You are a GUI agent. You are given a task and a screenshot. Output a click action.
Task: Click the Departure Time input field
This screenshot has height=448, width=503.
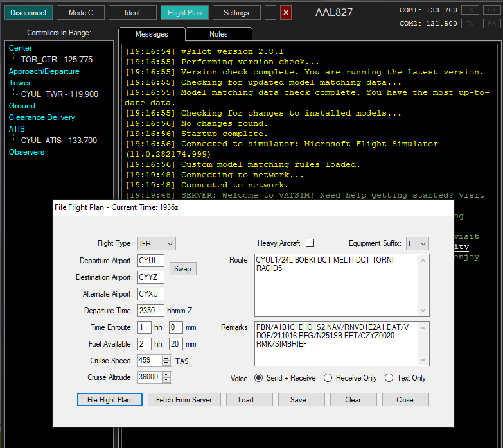click(x=151, y=311)
